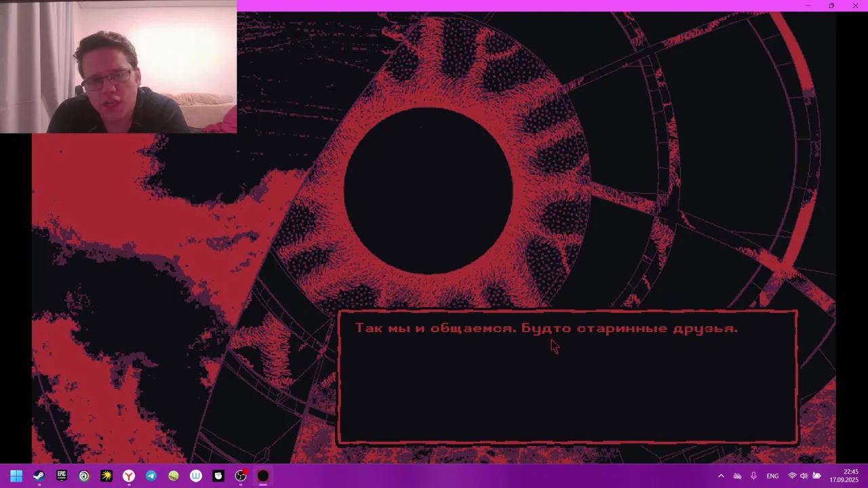Open Ubisoft Connect swirl icon in taskbar

coord(84,476)
